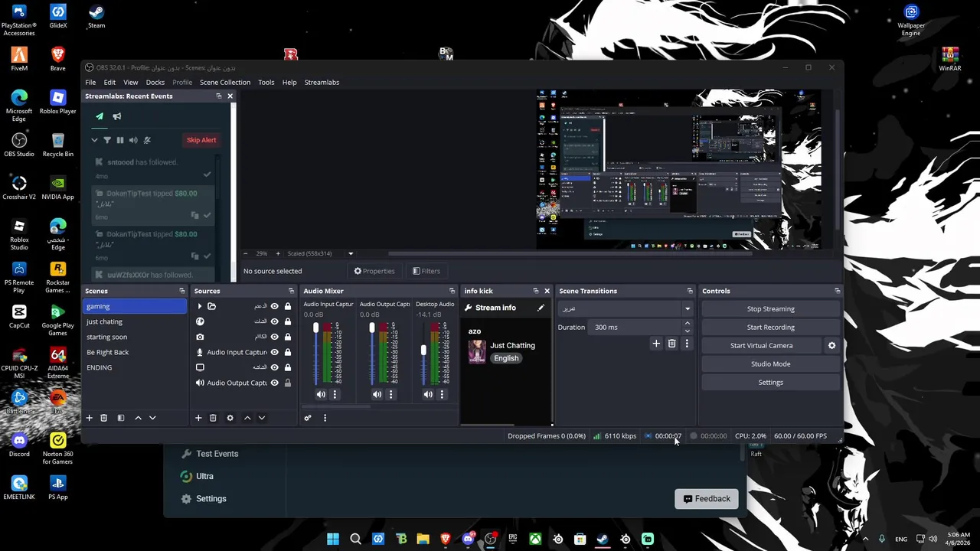The width and height of the screenshot is (980, 551).
Task: Add a new source with the plus icon
Action: (198, 418)
